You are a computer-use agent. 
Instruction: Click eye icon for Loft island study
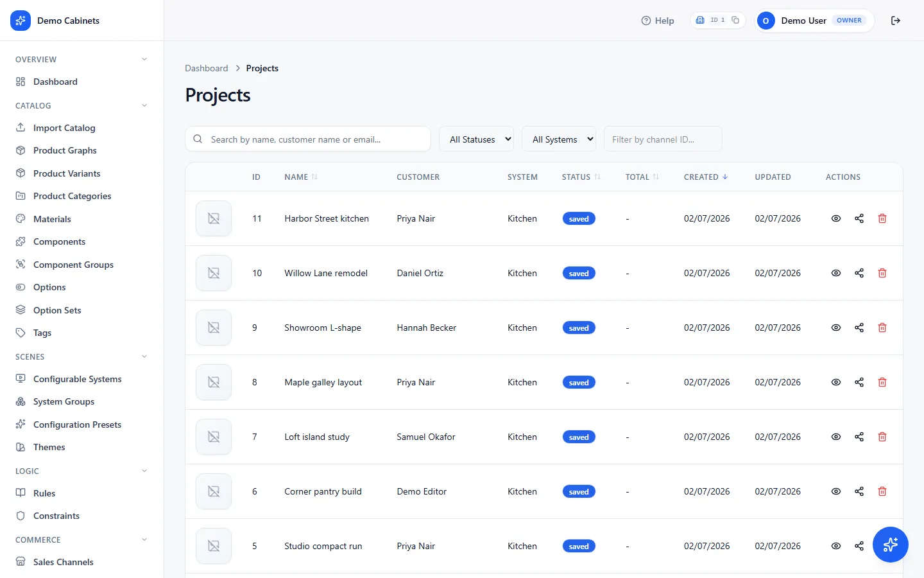point(836,437)
